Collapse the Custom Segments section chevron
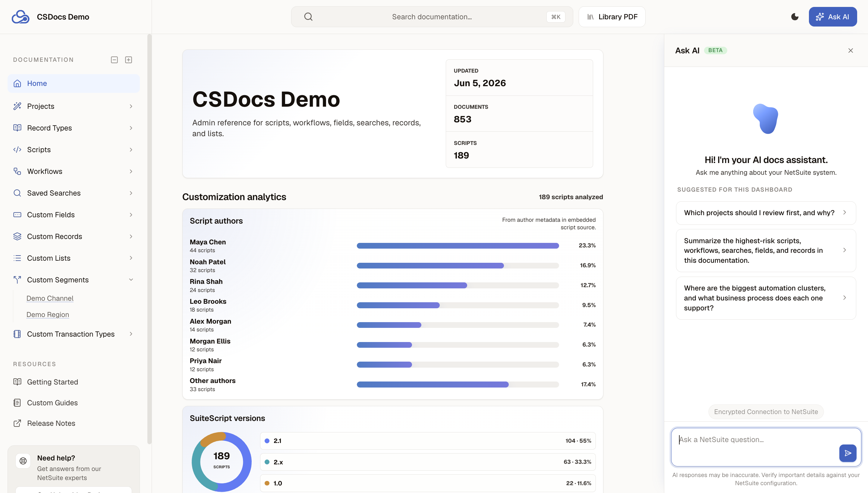Image resolution: width=868 pixels, height=493 pixels. coord(131,280)
